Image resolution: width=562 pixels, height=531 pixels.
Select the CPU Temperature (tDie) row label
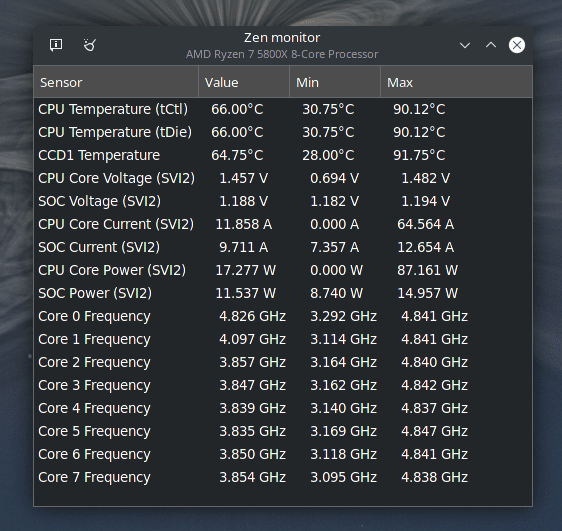(x=115, y=132)
